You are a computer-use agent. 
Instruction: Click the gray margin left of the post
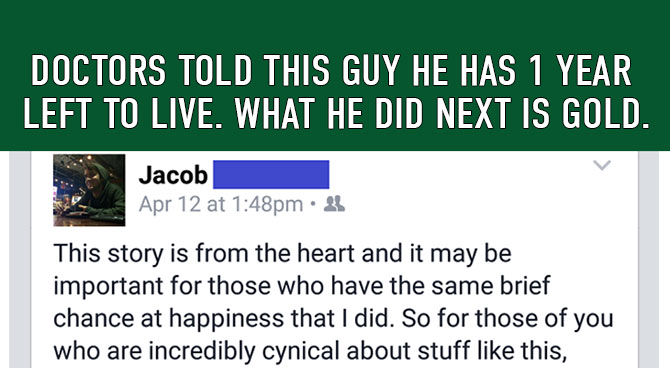coord(20,259)
